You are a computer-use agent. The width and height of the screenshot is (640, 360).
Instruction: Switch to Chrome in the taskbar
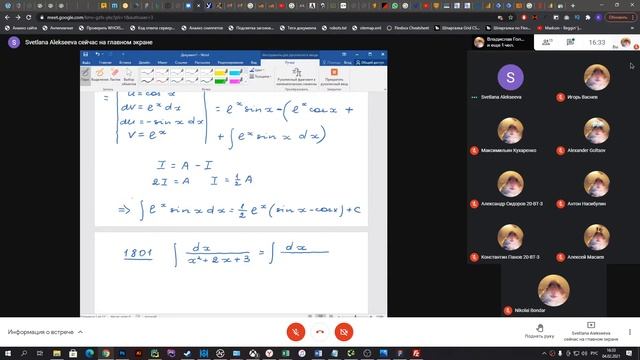106,353
